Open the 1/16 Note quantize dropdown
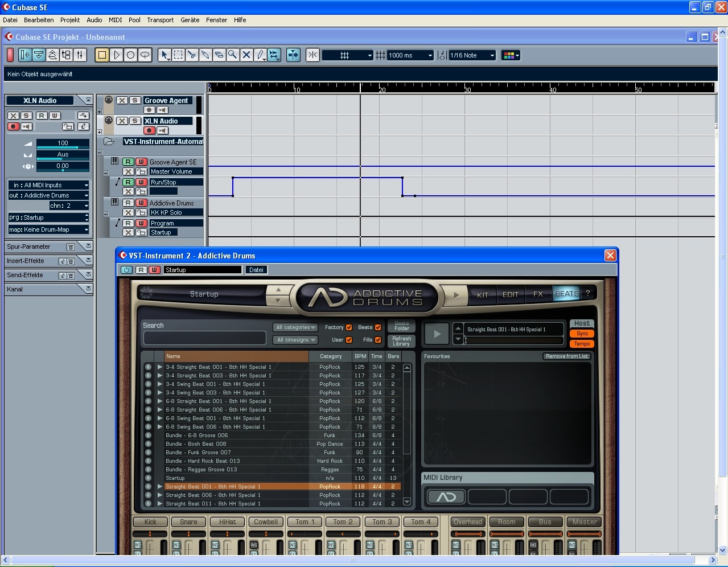This screenshot has height=567, width=728. click(x=472, y=55)
